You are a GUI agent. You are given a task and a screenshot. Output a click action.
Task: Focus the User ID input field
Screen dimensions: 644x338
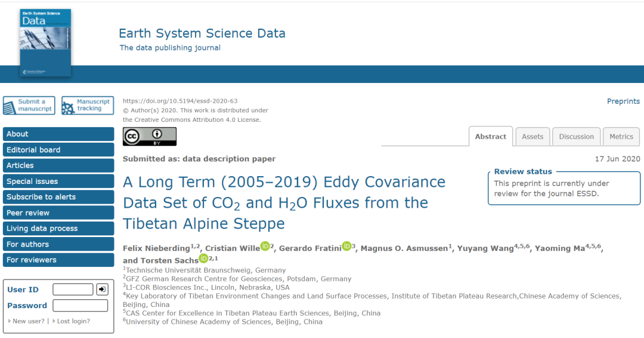(x=73, y=290)
